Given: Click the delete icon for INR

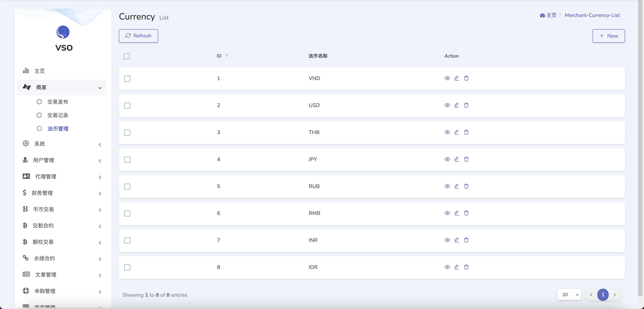Looking at the screenshot, I should [466, 240].
